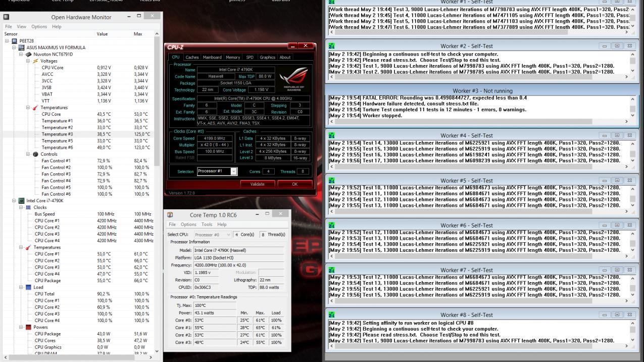Collapse ASUS MAXIMUS VII FORMULA node
The image size is (644, 362).
[x=14, y=48]
